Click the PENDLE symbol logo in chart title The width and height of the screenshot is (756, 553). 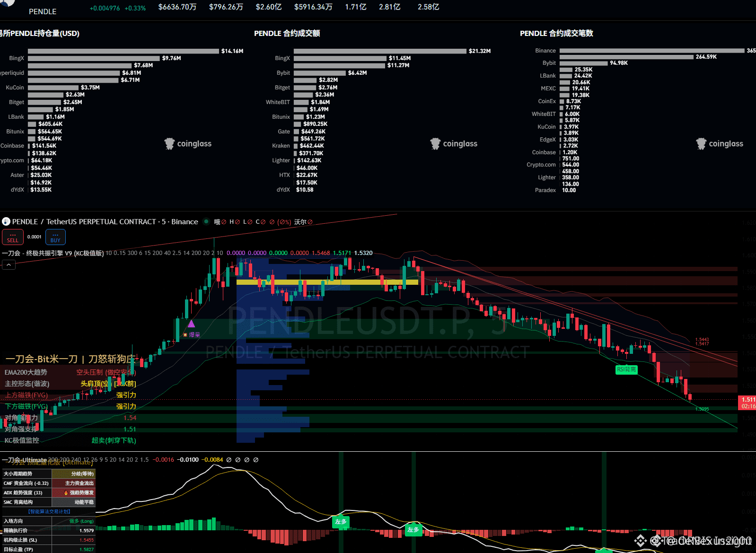6,221
